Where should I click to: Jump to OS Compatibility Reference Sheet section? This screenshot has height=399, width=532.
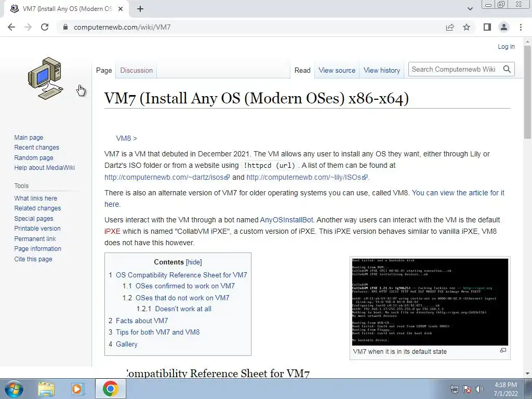181,275
